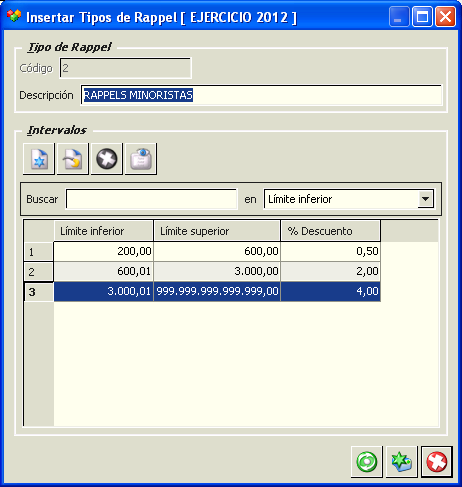Click the green refresh button
Viewport: 462px width, 487px height.
tap(367, 462)
